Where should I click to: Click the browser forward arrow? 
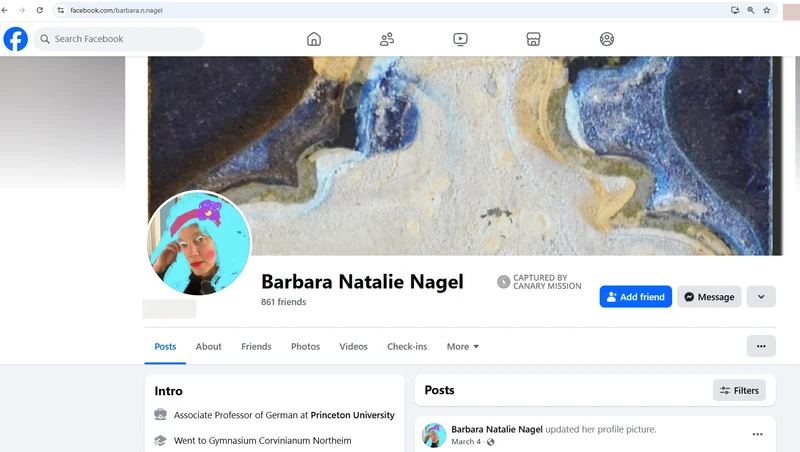click(x=22, y=10)
